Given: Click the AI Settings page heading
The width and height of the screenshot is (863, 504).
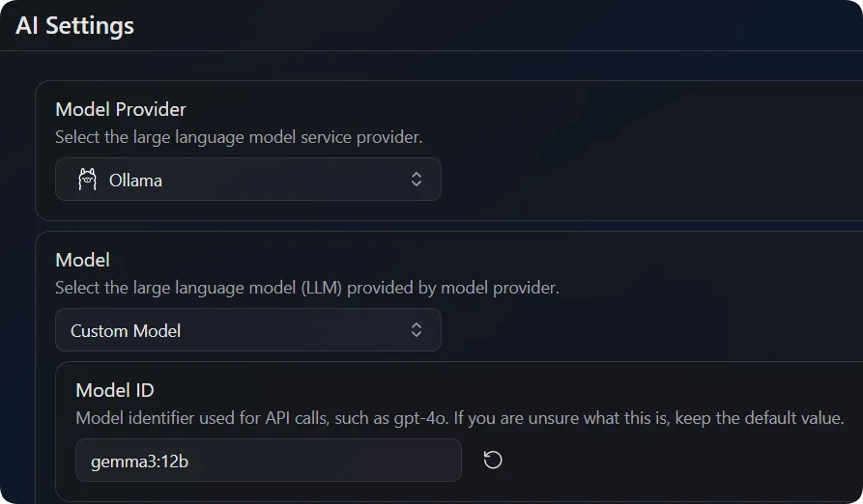Looking at the screenshot, I should click(74, 25).
